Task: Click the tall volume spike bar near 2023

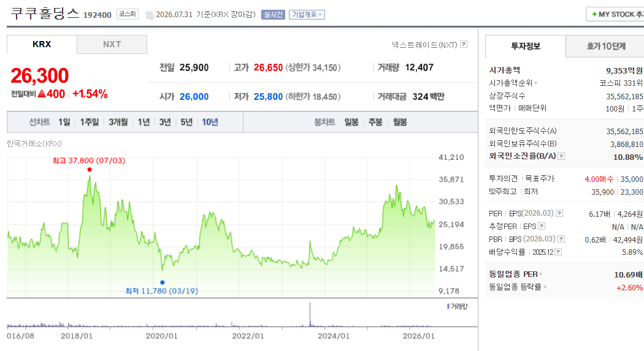Action: click(310, 314)
